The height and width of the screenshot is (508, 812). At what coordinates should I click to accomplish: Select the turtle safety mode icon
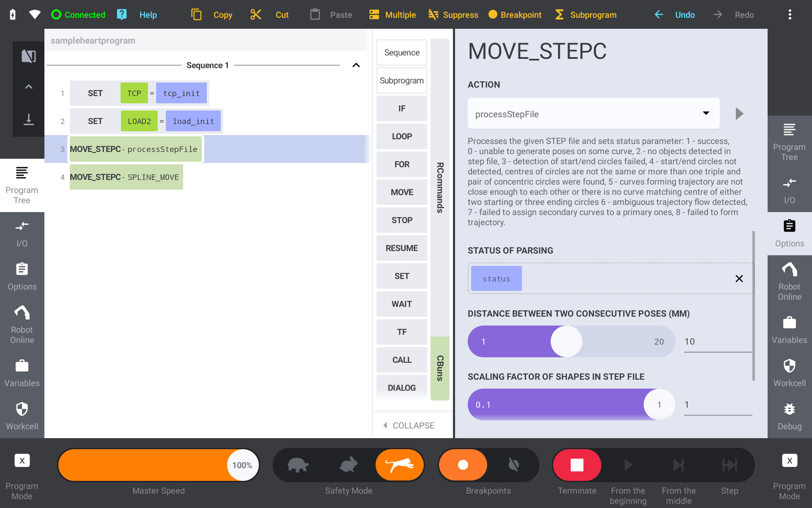point(298,465)
